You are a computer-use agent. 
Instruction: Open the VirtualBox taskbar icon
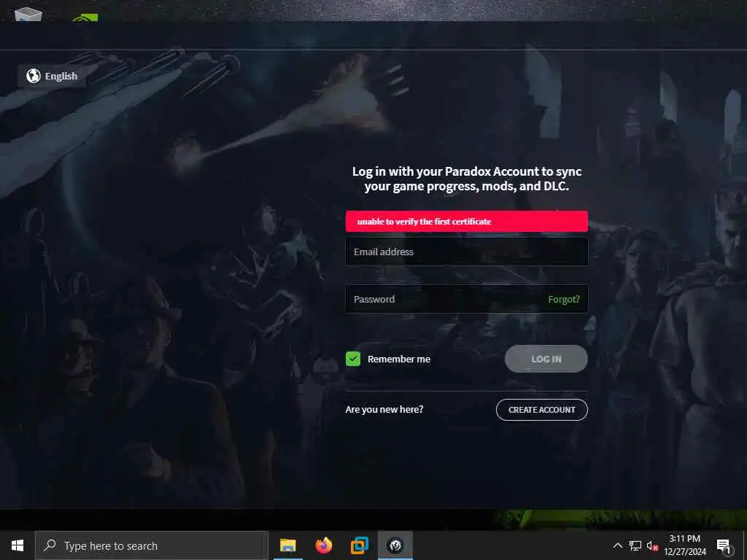[x=359, y=545]
